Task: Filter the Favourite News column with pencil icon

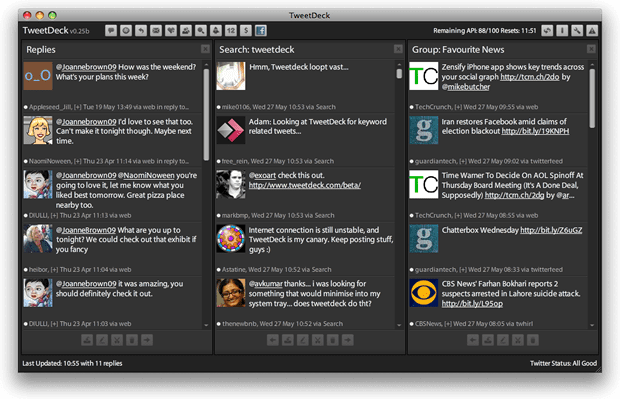Action: coord(503,340)
